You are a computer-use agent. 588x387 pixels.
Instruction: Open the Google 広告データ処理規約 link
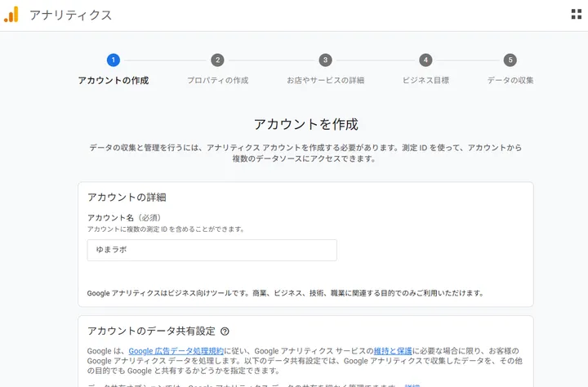[176, 351]
